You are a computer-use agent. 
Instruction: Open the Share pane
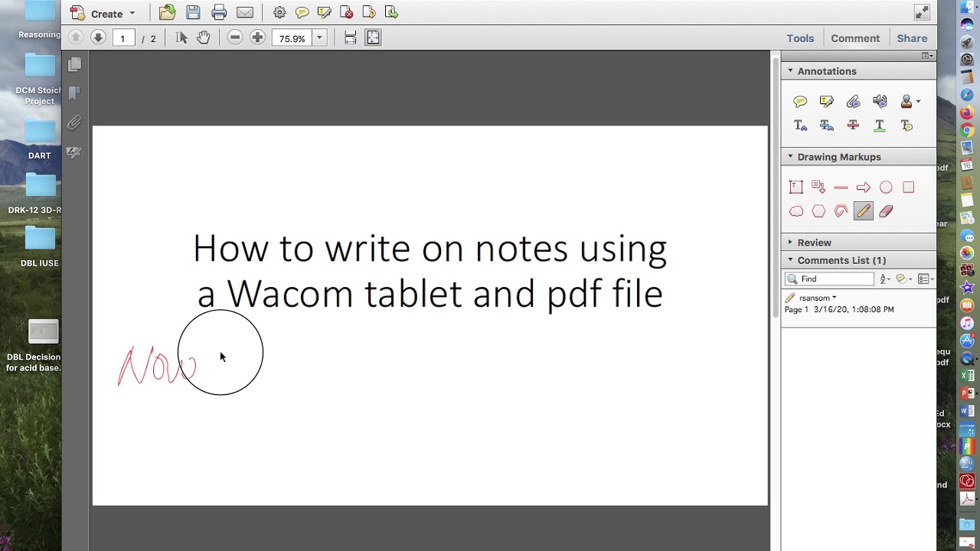click(912, 38)
